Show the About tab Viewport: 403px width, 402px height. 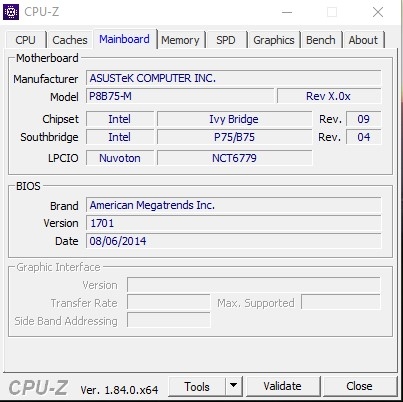click(x=363, y=40)
